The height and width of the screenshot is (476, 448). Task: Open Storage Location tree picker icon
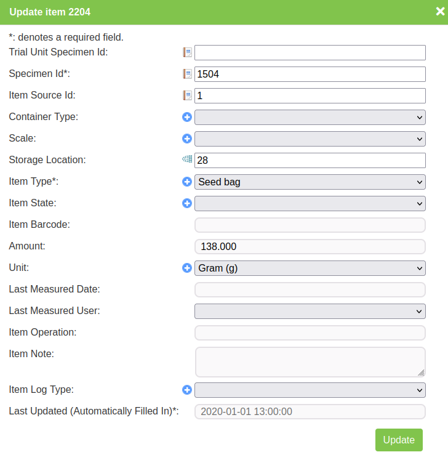coord(187,159)
